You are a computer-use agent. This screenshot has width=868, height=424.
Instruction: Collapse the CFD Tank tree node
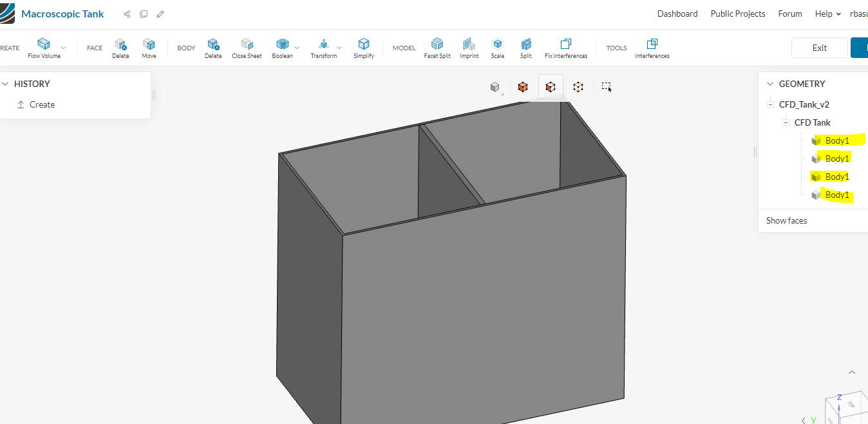786,122
